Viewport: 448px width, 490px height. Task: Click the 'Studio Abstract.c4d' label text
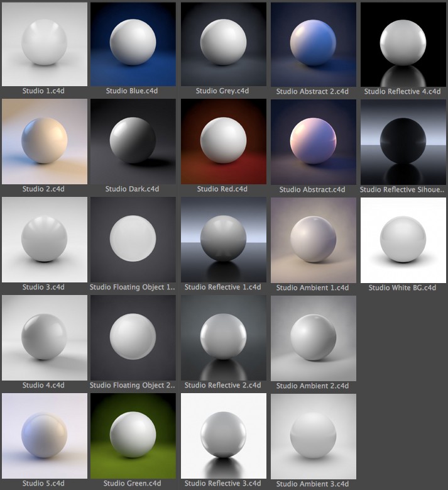click(x=312, y=190)
